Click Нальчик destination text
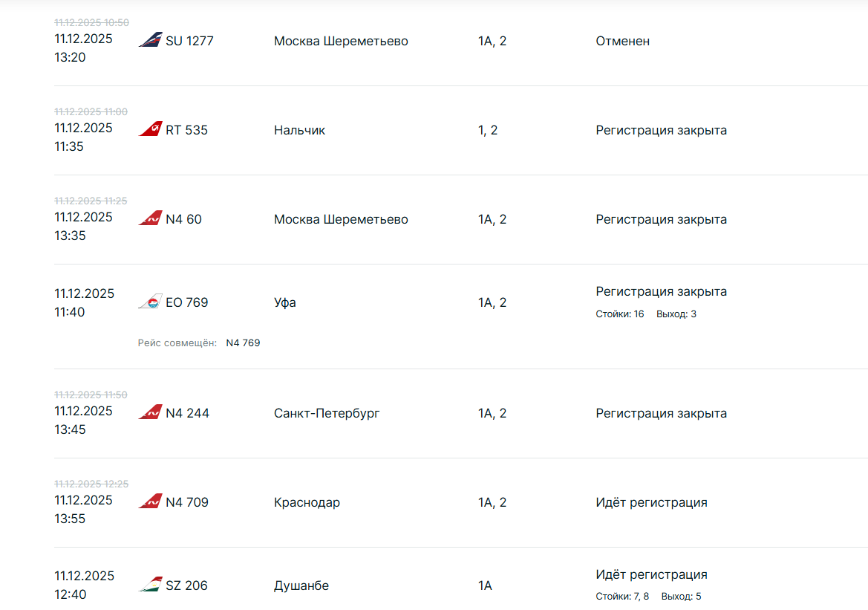This screenshot has width=868, height=610. point(299,130)
